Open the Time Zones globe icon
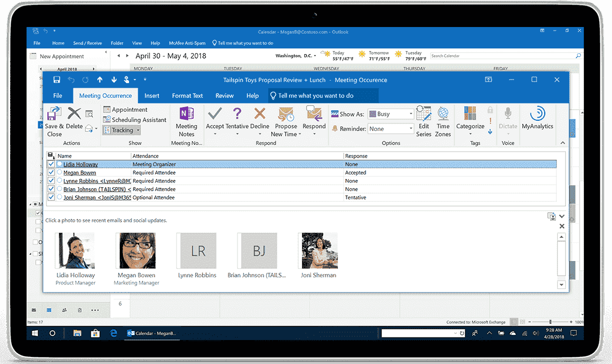 [443, 113]
